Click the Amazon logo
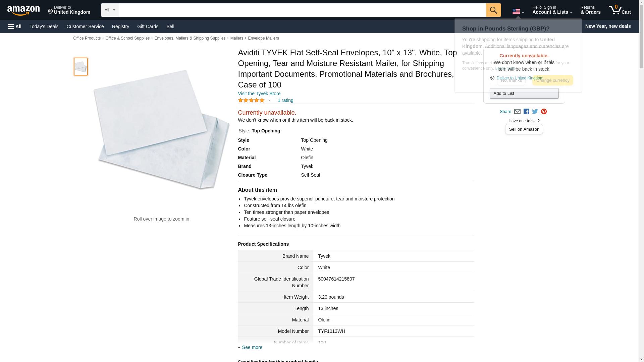Screen dimensions: 644x362 click(23, 10)
